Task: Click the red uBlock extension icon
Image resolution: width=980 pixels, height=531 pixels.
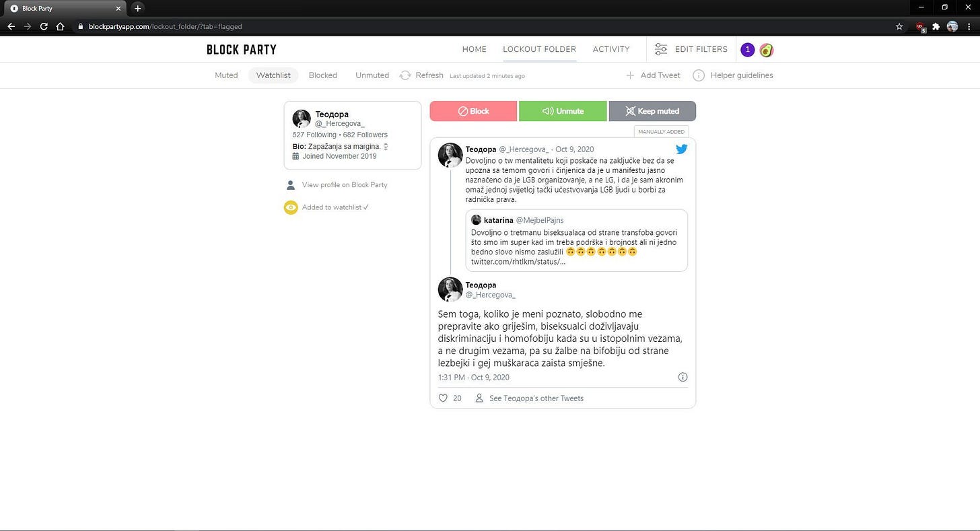Action: pyautogui.click(x=920, y=26)
